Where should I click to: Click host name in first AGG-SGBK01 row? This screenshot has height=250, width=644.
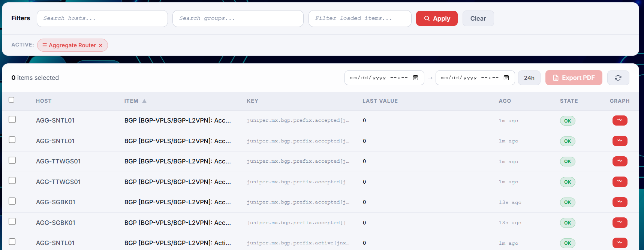tap(55, 202)
